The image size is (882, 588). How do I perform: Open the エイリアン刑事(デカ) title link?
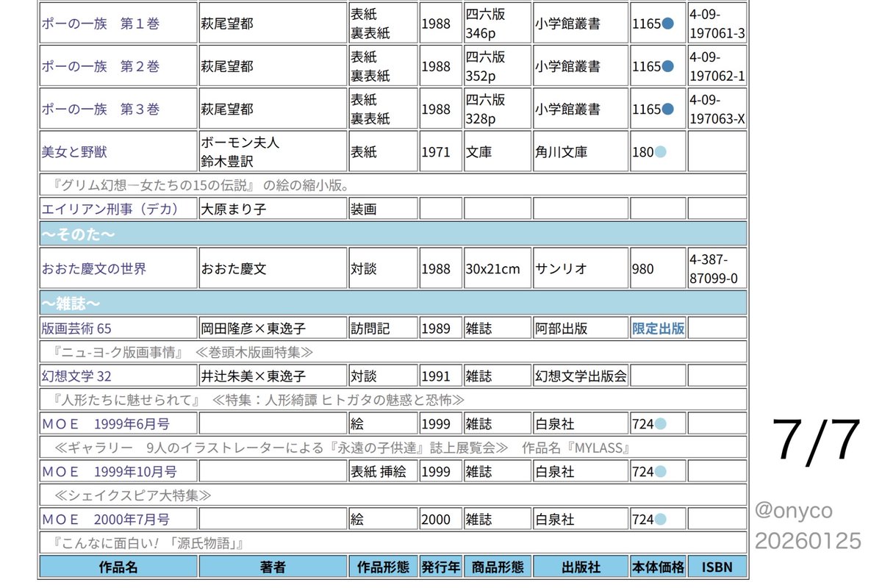pyautogui.click(x=110, y=209)
